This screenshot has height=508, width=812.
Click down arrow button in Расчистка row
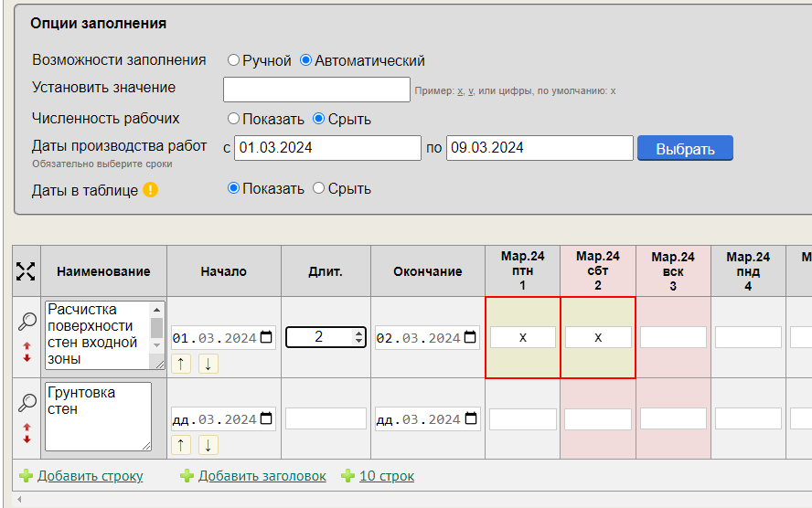[x=208, y=364]
